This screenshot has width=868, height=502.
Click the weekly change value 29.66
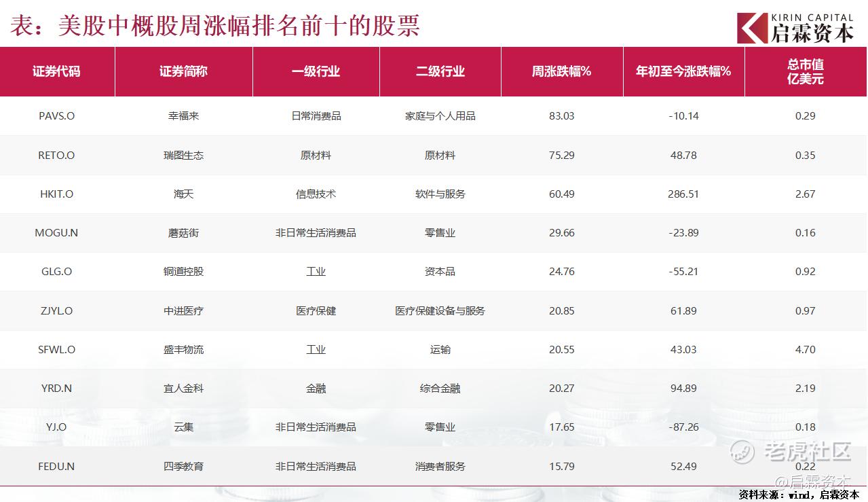coord(561,233)
